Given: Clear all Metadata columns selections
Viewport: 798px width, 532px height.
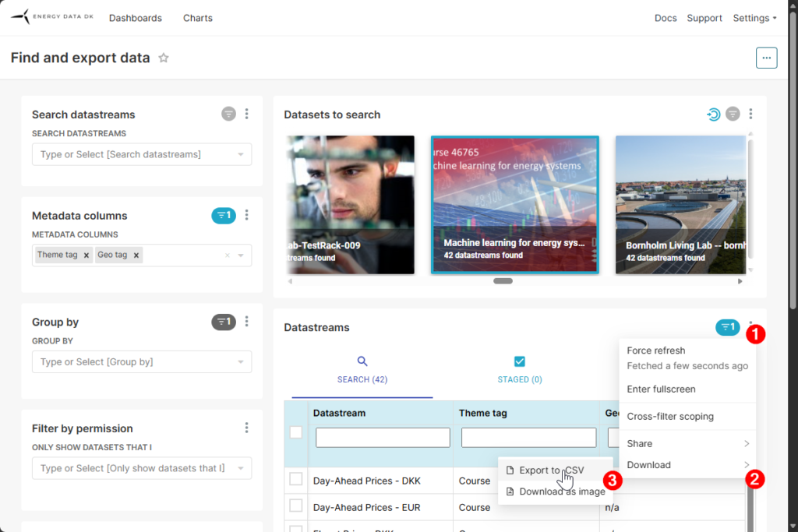Looking at the screenshot, I should tap(227, 255).
